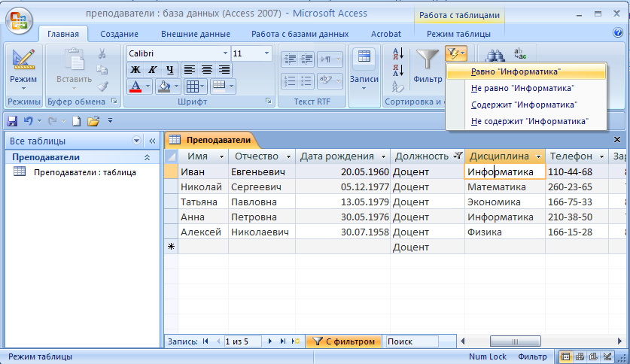Toggle italic К formatting
This screenshot has height=364, width=630.
[x=152, y=70]
